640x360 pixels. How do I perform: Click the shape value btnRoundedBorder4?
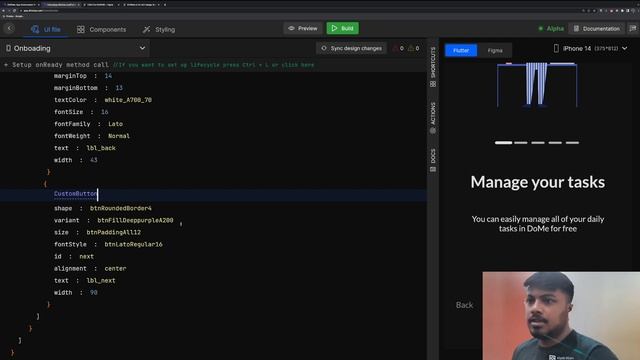(121, 208)
